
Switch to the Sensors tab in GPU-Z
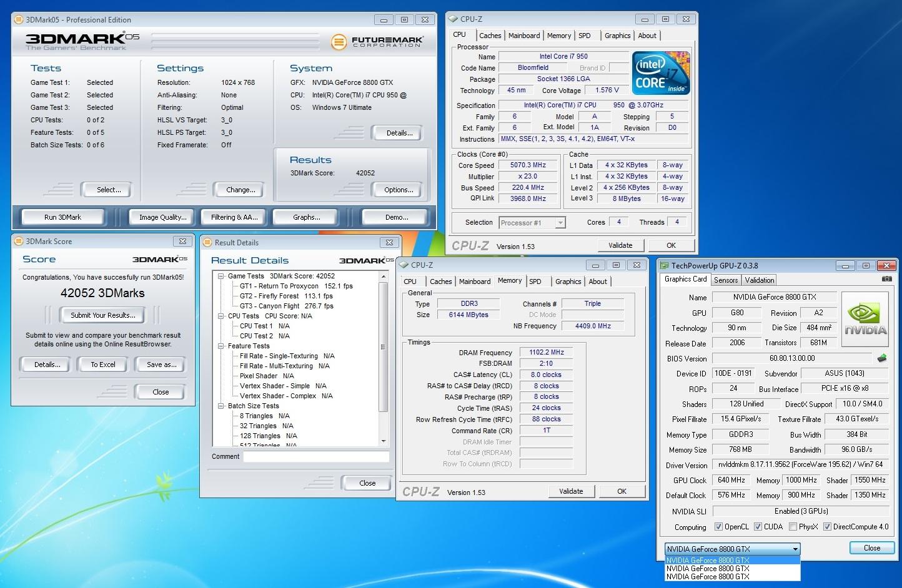[726, 280]
